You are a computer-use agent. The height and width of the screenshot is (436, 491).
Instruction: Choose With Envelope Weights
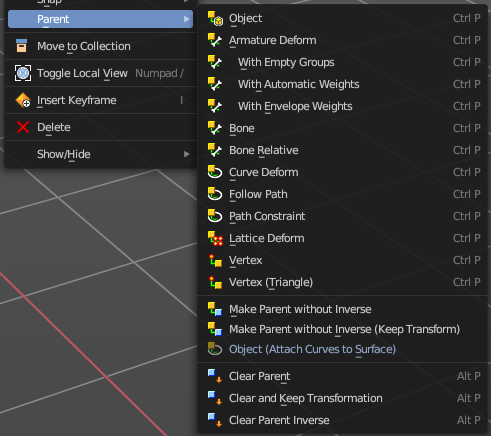click(x=343, y=106)
